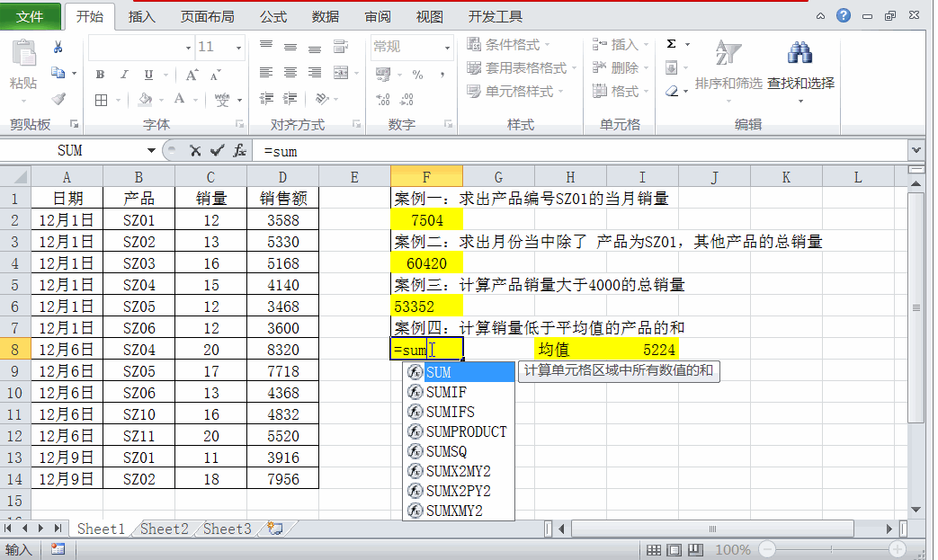Viewport: 938px width, 560px height.
Task: Toggle Underline formatting
Action: point(148,75)
